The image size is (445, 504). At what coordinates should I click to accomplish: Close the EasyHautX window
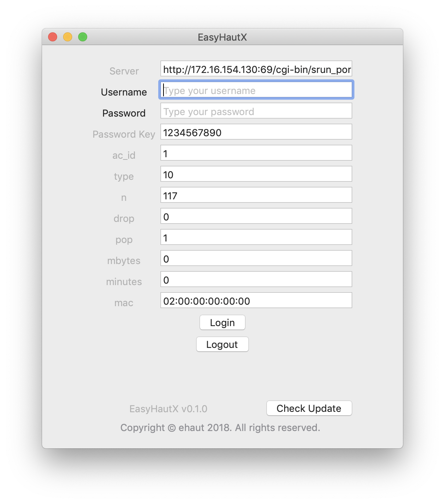pos(53,37)
